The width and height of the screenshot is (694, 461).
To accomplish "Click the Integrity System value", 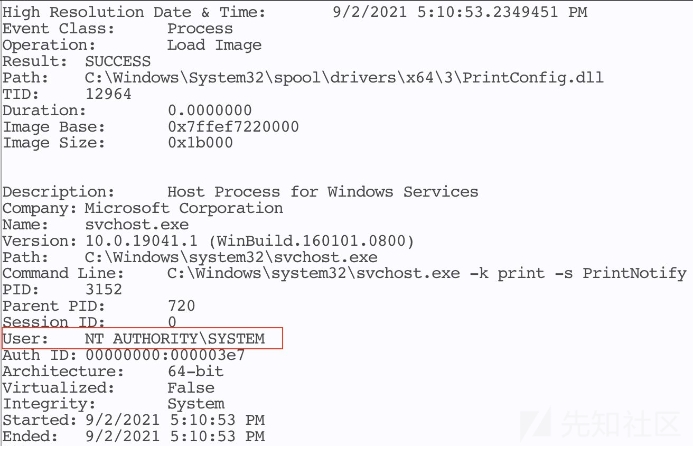I will click(196, 403).
